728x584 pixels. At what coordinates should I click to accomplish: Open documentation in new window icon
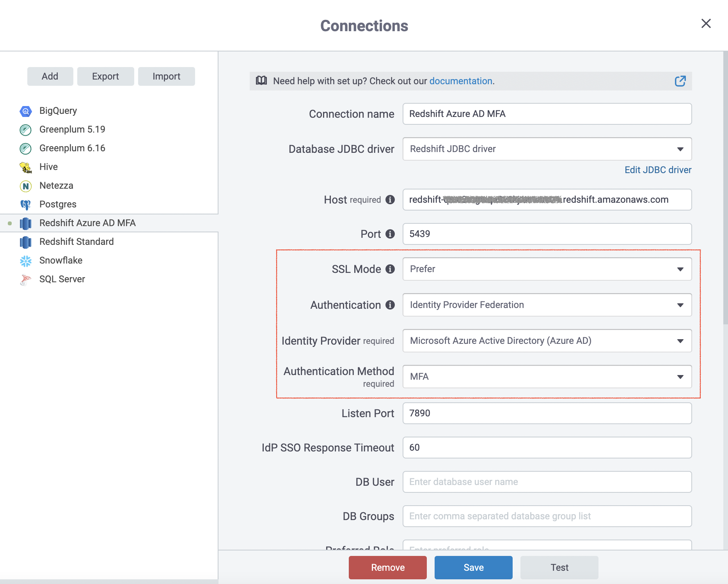pos(680,81)
